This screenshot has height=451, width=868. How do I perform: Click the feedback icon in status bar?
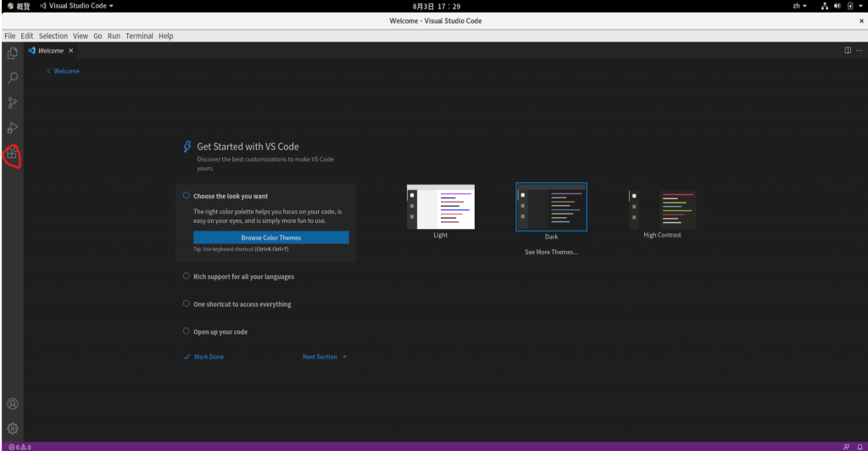click(x=847, y=447)
